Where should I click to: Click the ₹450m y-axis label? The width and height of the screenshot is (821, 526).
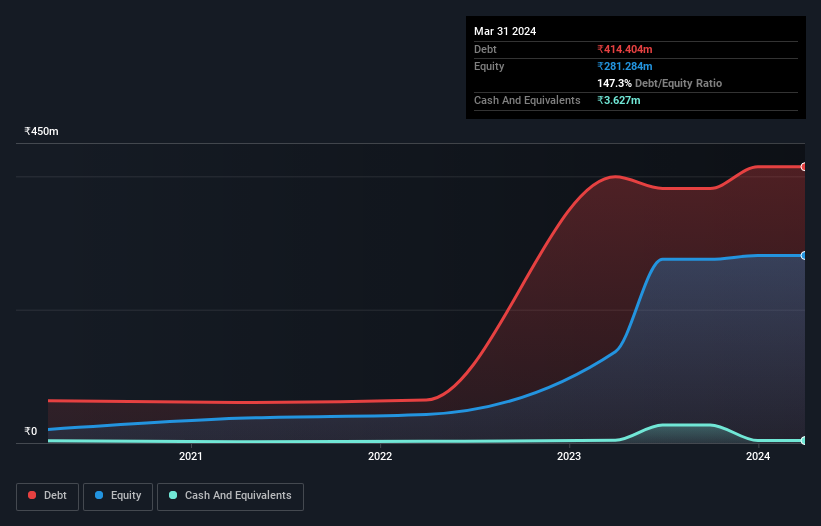[41, 131]
